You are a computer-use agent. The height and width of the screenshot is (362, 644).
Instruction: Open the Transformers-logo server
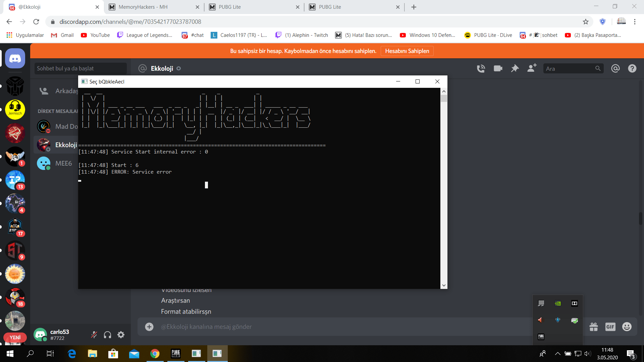pos(15,86)
